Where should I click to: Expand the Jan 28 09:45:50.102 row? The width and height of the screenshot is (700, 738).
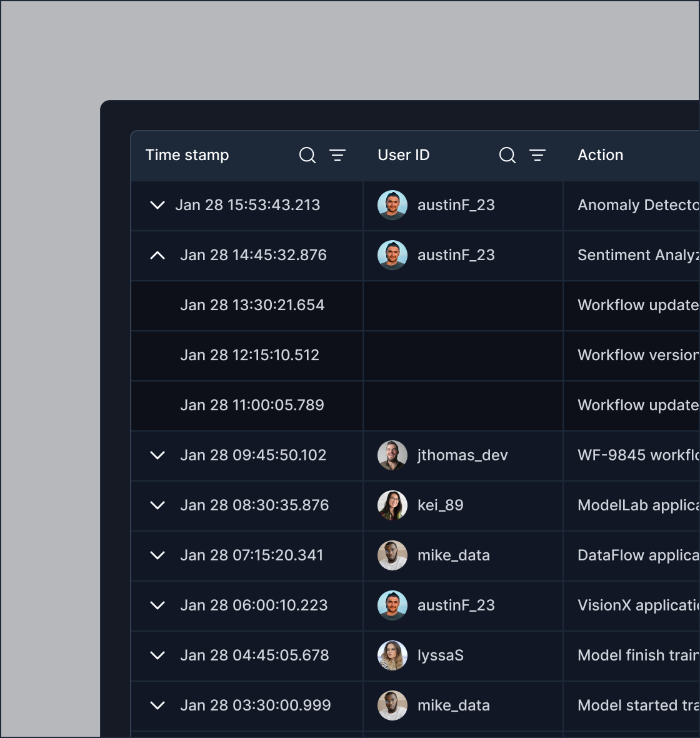click(157, 455)
